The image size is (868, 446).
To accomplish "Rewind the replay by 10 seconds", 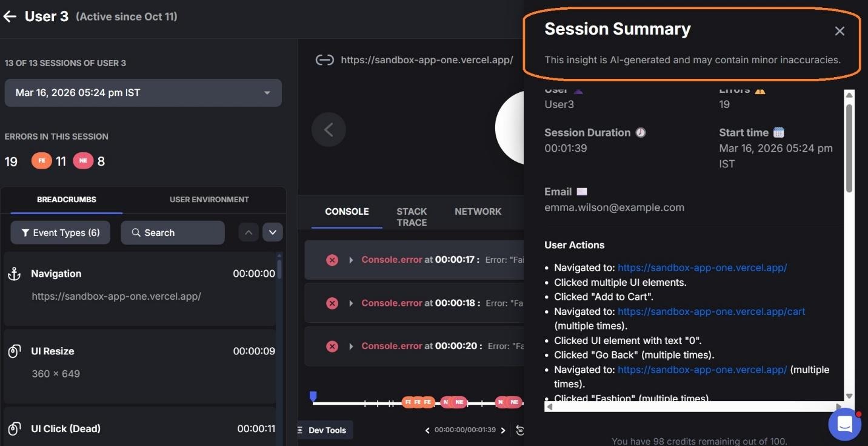I will click(x=519, y=430).
